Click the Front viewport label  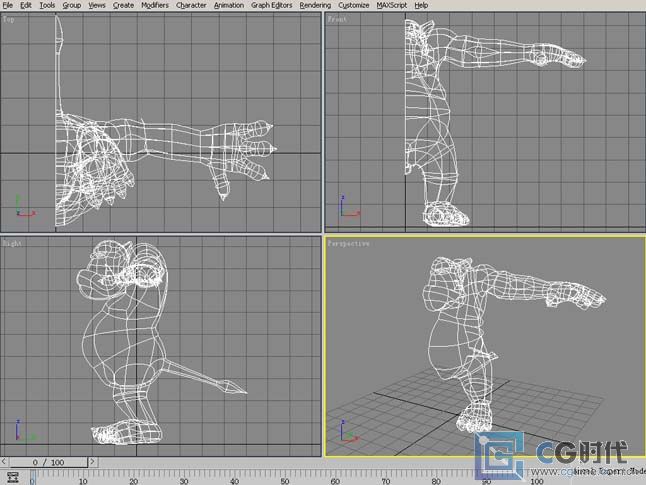coord(337,19)
